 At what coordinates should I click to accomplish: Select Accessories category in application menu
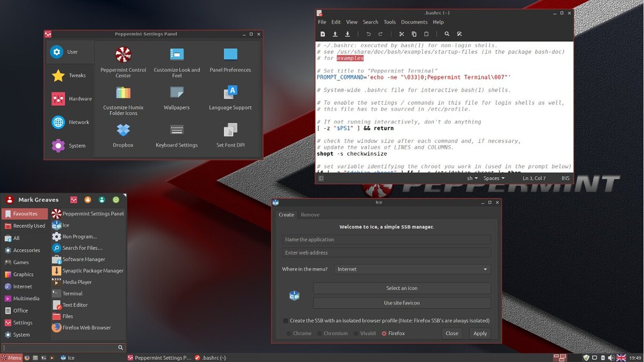coord(25,250)
